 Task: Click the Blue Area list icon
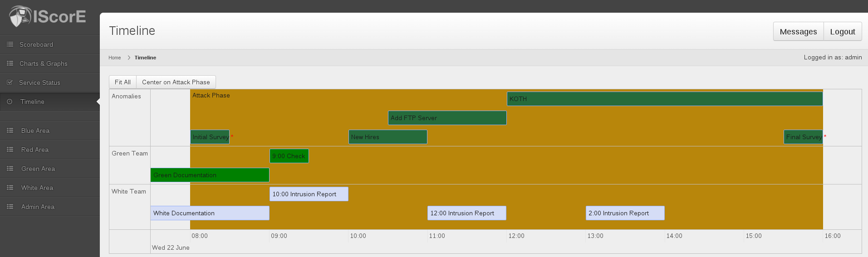point(10,131)
